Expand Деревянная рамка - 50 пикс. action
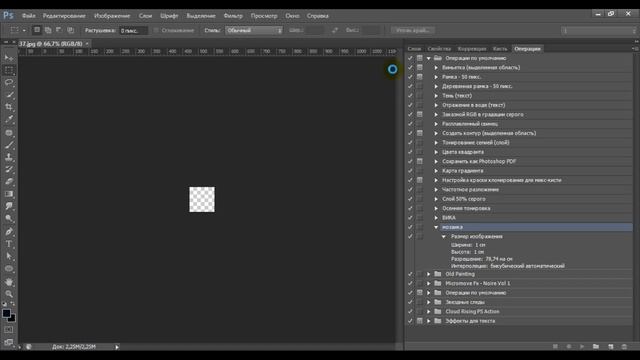 [436, 87]
